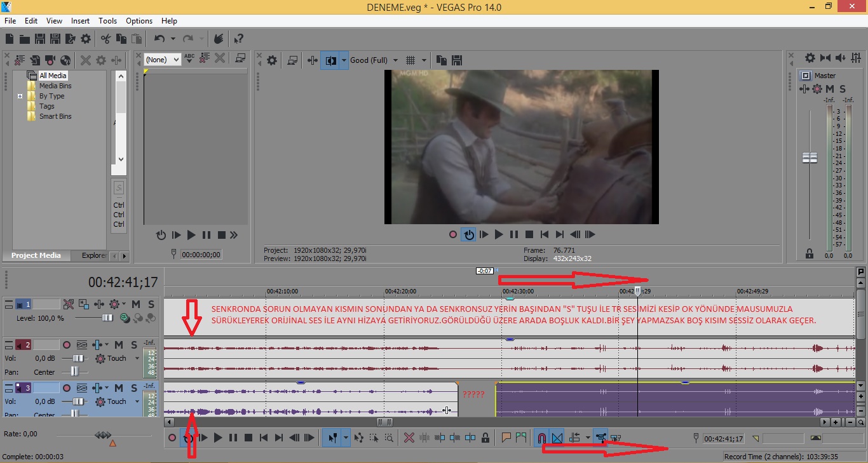868x463 pixels.
Task: Mute Master bus output M button
Action: [830, 89]
